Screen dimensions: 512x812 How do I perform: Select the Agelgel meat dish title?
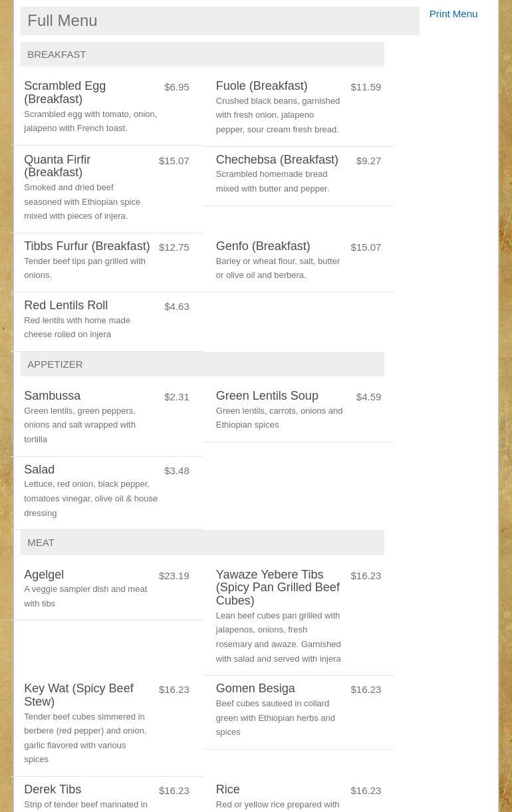(x=44, y=575)
